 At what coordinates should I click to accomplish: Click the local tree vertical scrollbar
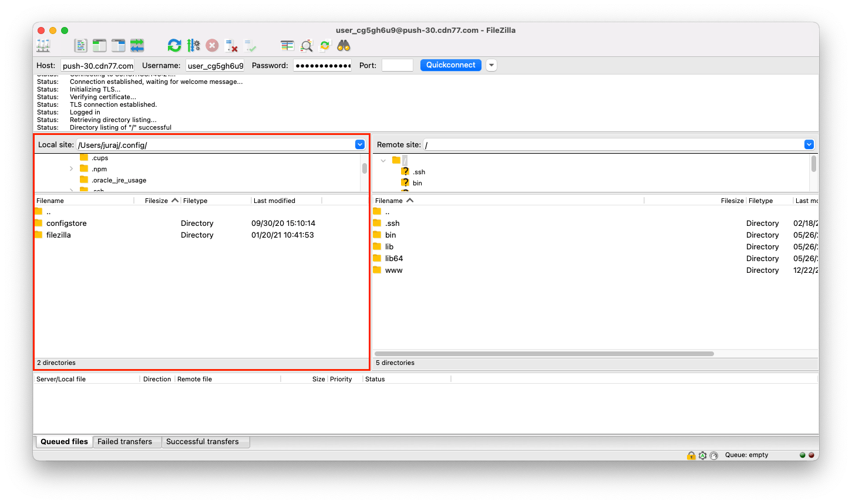coord(365,168)
